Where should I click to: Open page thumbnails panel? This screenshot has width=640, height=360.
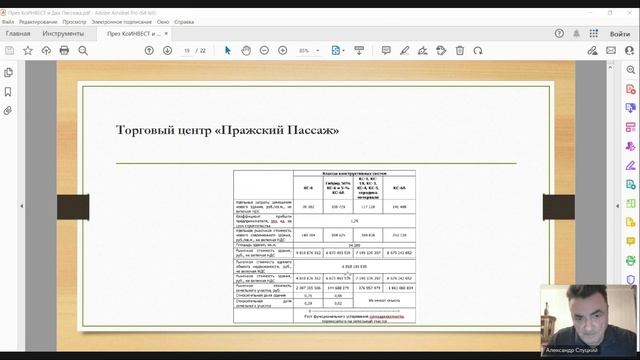[8, 73]
